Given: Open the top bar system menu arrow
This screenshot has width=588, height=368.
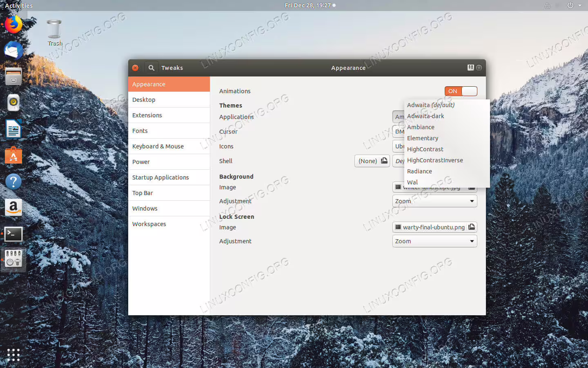Looking at the screenshot, I should click(x=580, y=5).
